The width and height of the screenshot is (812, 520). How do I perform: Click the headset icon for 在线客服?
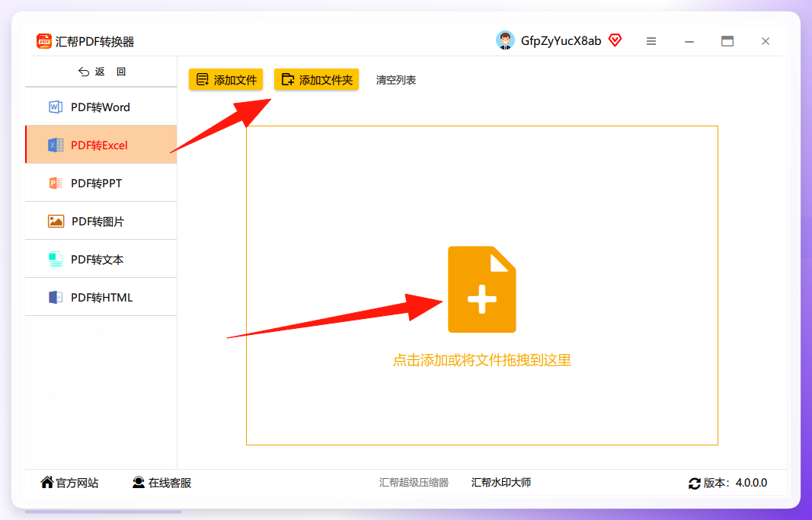click(139, 482)
